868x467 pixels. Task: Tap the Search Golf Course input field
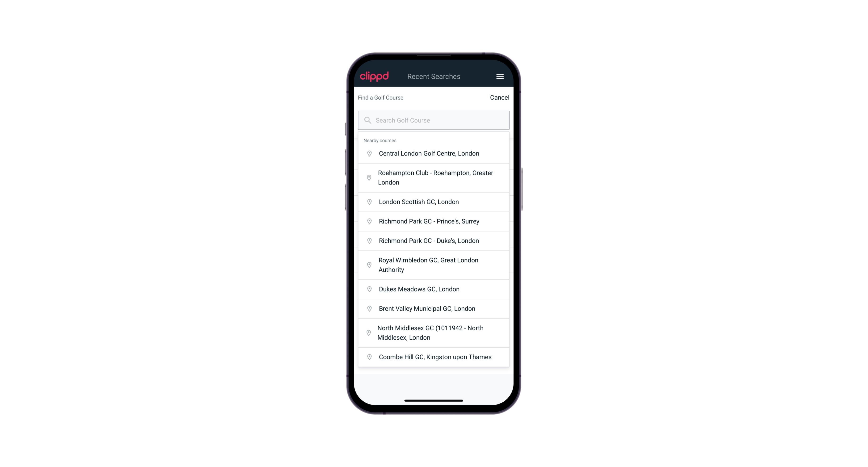(434, 120)
